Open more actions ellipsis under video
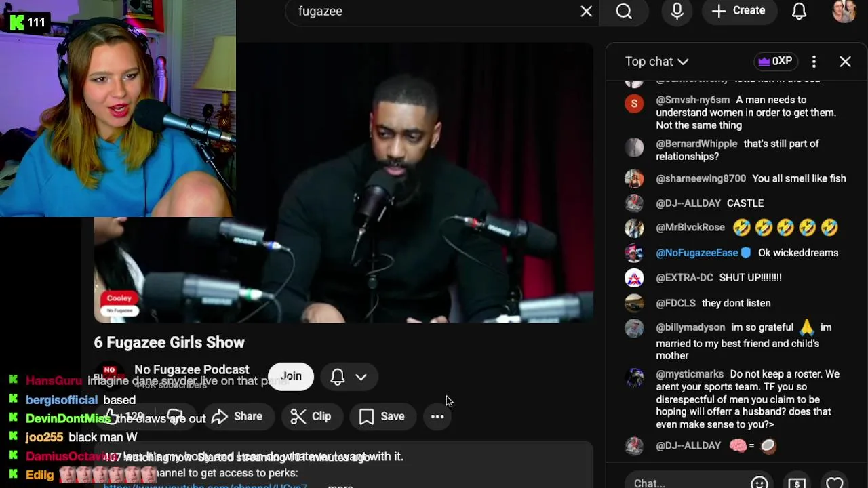This screenshot has width=868, height=488. (x=437, y=417)
